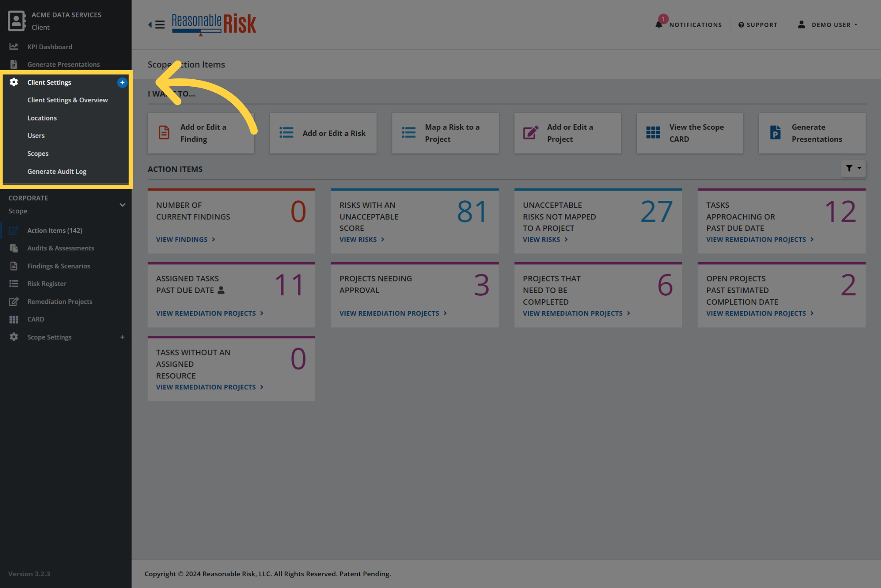The width and height of the screenshot is (881, 588).
Task: Click the 81 unacceptable risks count
Action: (472, 212)
